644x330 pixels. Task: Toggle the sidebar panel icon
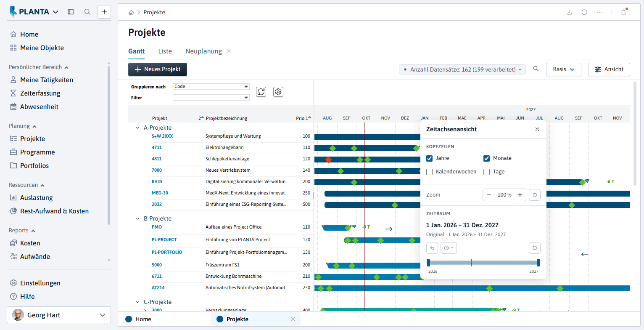coord(71,12)
